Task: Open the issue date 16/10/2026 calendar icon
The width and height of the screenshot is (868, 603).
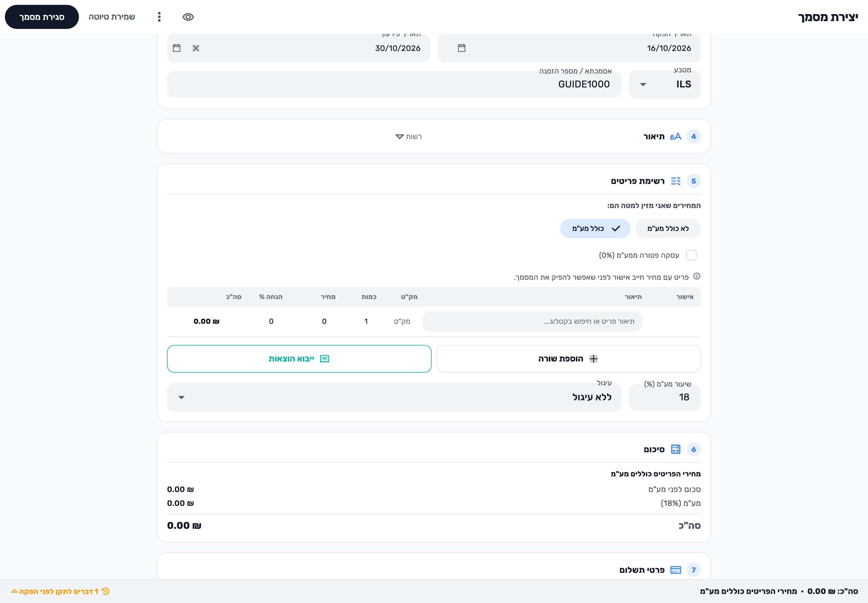Action: 461,48
